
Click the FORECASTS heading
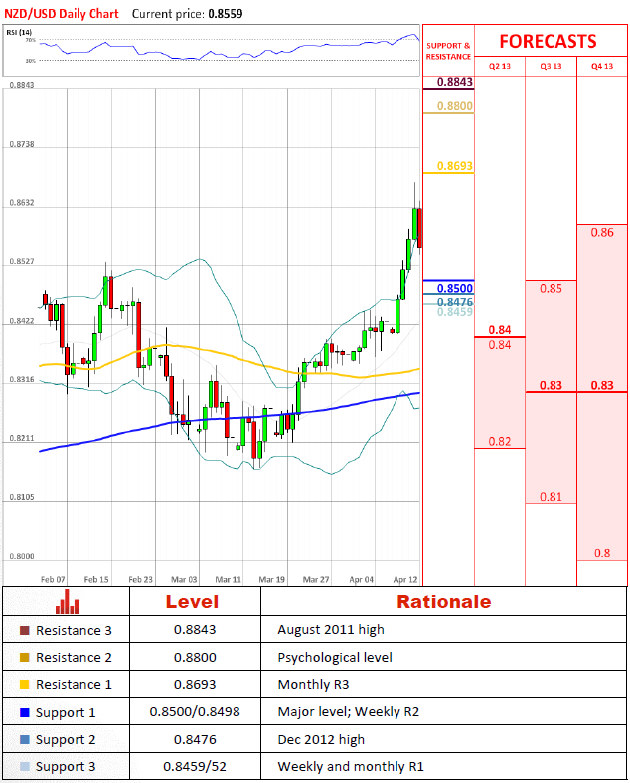pos(548,41)
